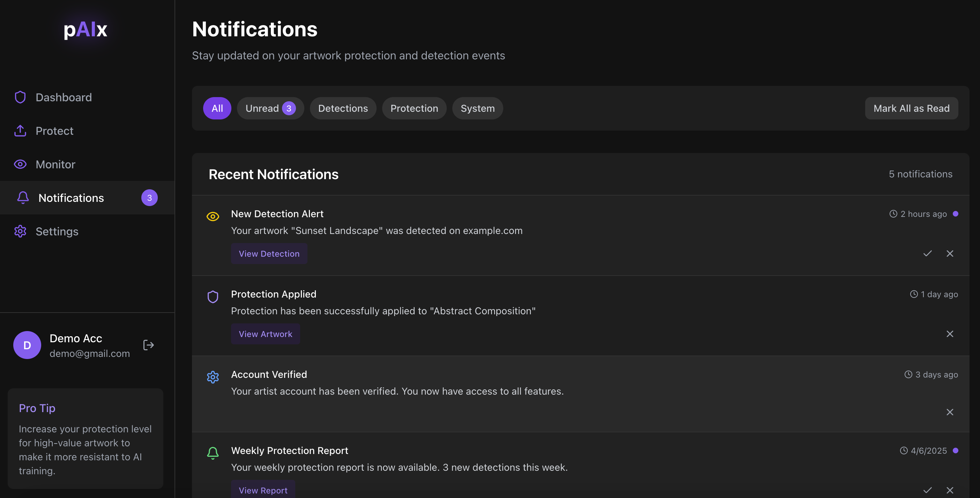Click the View Detection link
This screenshot has height=498, width=980.
(269, 254)
